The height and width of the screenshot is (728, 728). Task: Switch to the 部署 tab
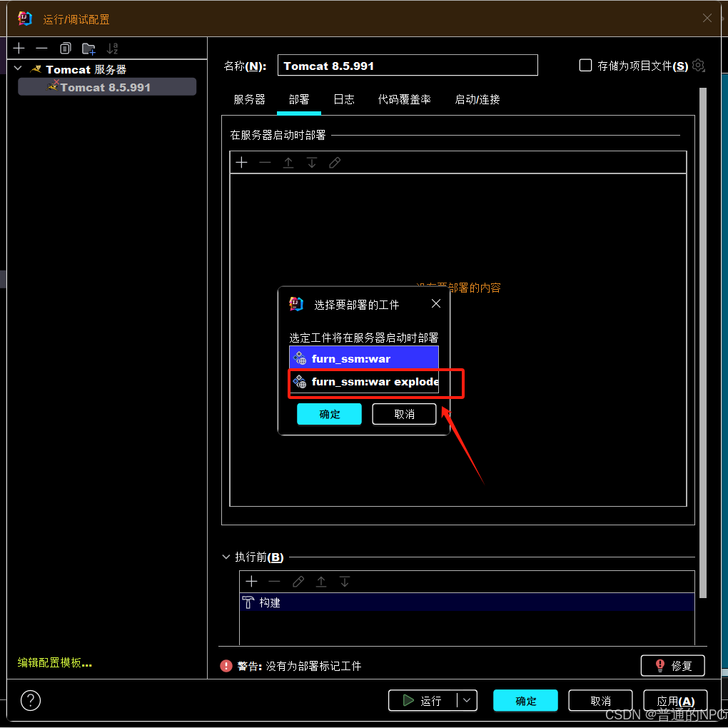point(298,99)
